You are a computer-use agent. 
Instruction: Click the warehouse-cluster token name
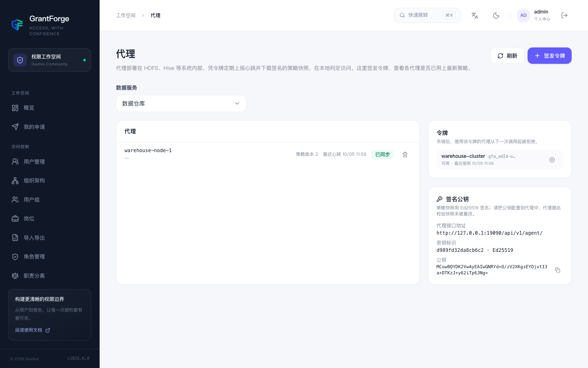tap(463, 156)
